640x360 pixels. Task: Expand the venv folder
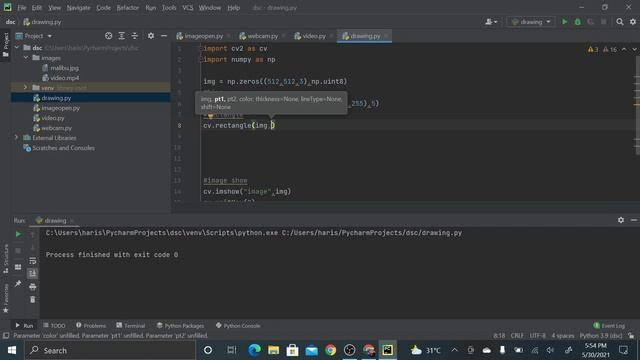[25, 87]
